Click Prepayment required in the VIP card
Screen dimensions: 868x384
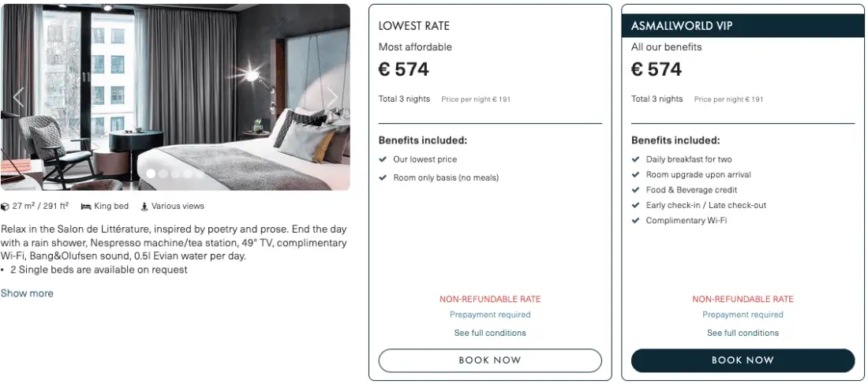point(743,315)
